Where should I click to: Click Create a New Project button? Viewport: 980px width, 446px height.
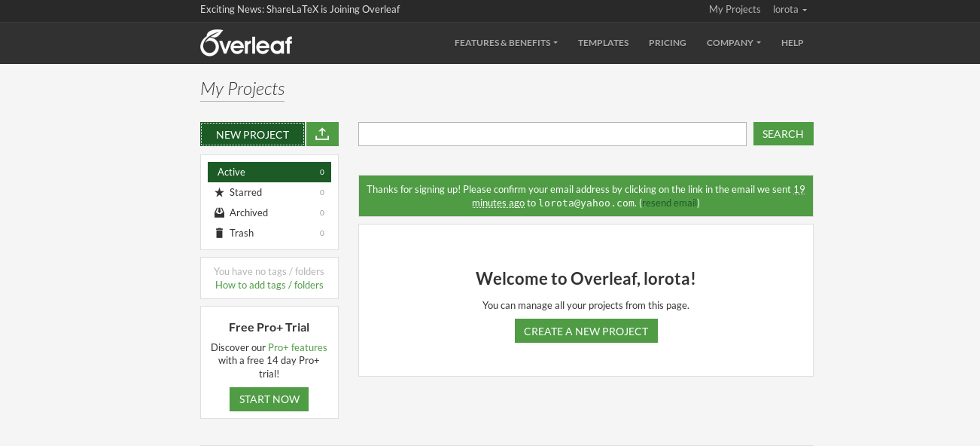pyautogui.click(x=586, y=331)
